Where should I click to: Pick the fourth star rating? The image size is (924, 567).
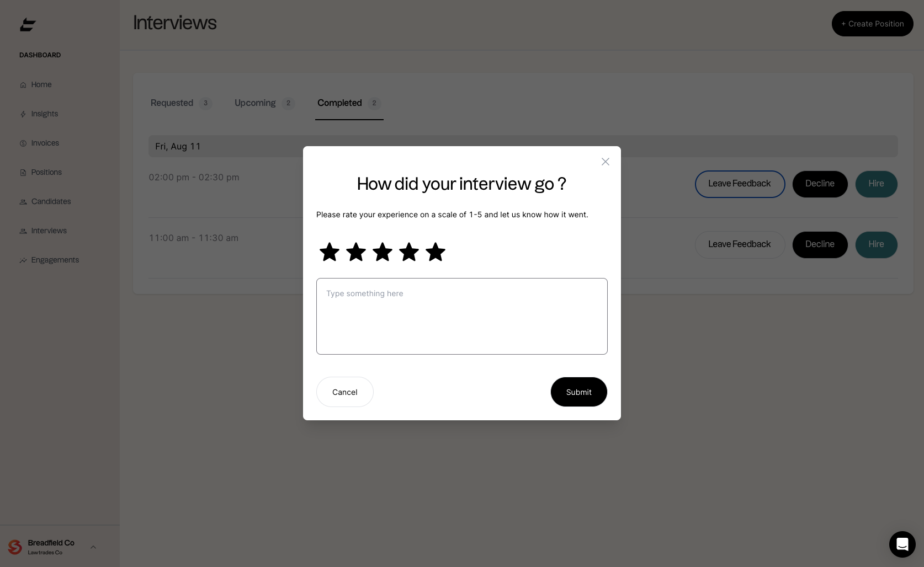click(409, 252)
